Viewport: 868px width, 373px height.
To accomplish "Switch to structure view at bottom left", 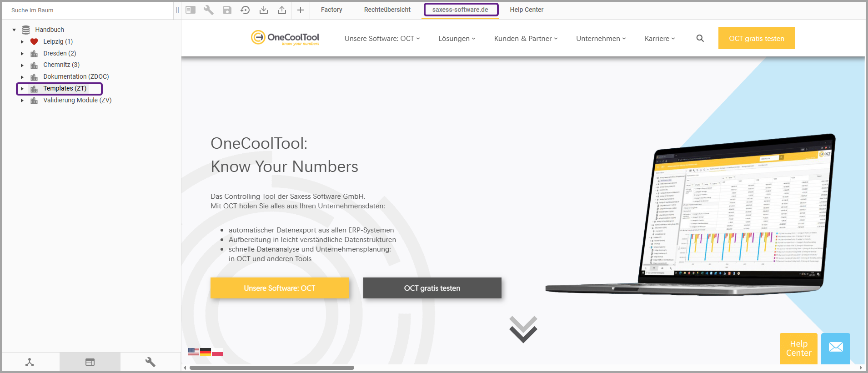I will click(30, 362).
